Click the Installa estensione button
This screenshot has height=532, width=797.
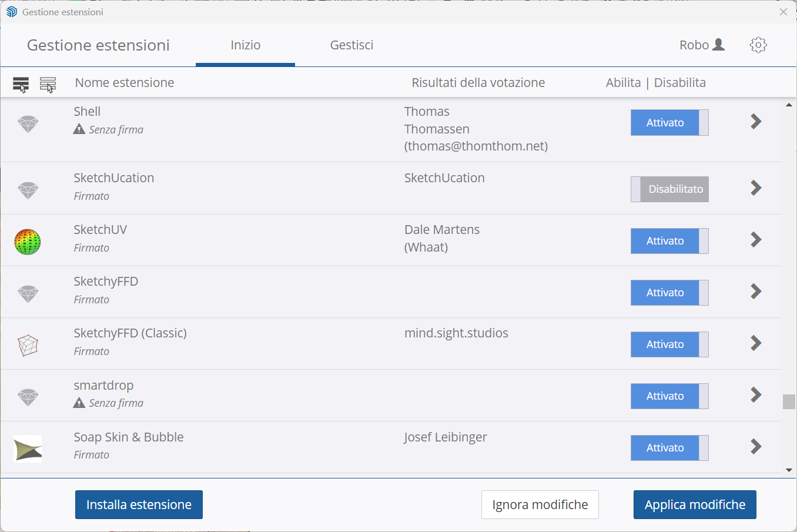point(139,504)
